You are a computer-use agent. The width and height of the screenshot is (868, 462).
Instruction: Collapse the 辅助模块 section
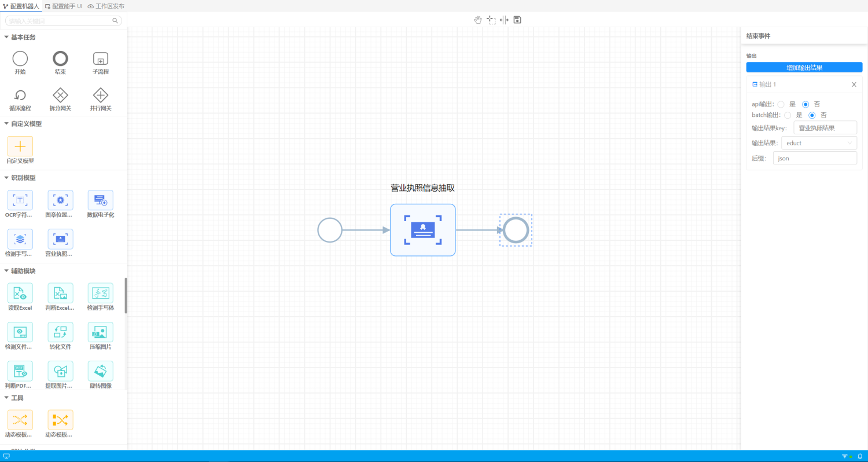(6, 271)
